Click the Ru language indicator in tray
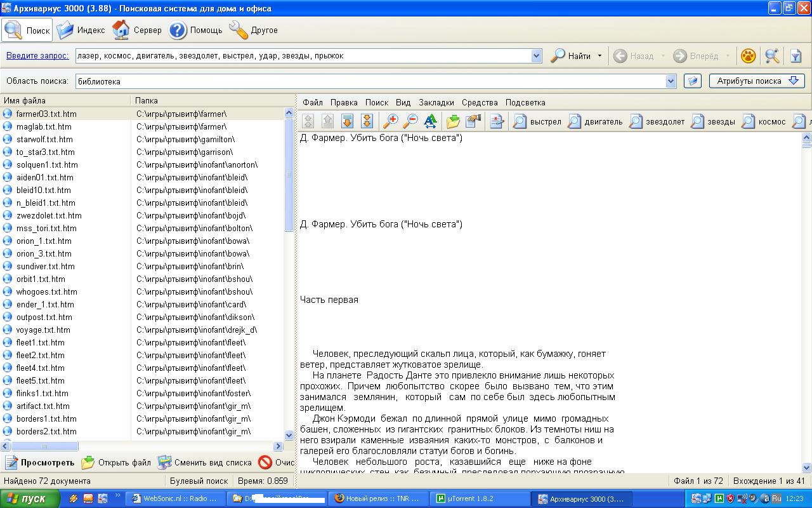812x508 pixels. coord(775,498)
